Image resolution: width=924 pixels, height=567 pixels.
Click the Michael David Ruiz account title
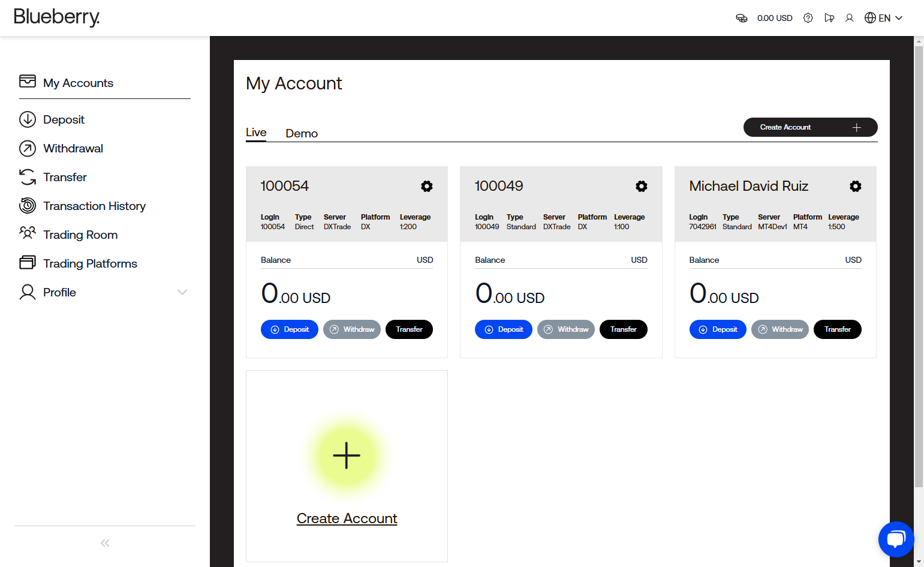tap(748, 186)
